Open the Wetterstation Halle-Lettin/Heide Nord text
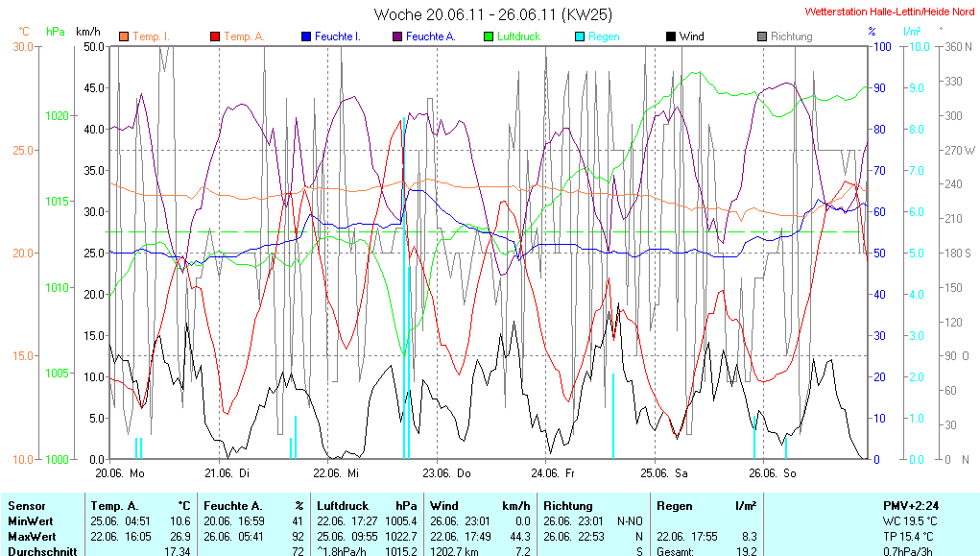The image size is (980, 556). [888, 12]
